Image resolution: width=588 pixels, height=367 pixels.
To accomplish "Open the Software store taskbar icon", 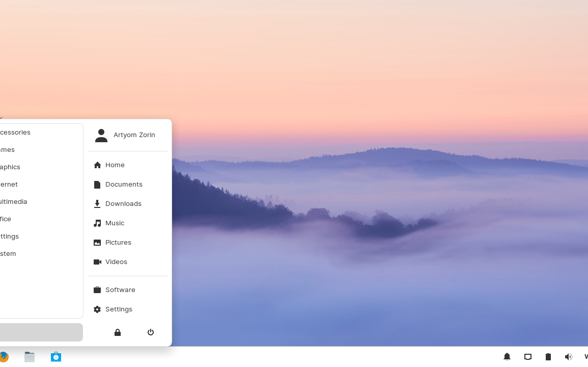I will click(x=56, y=357).
